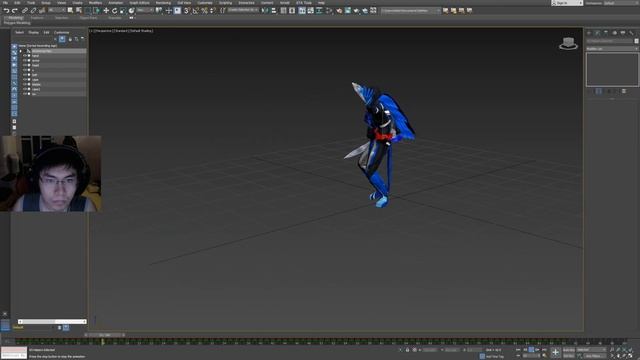Switch to the Utilities command panel tab
This screenshot has height=360, width=640.
coord(632,33)
